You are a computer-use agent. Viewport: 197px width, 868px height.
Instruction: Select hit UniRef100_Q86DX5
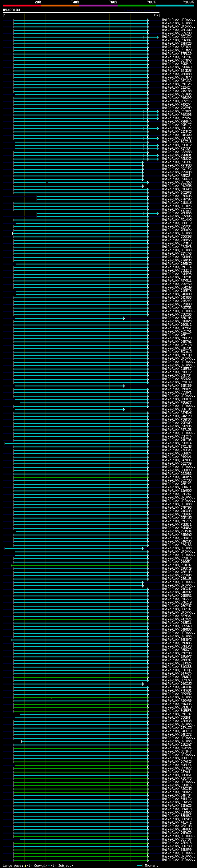[x=177, y=264]
